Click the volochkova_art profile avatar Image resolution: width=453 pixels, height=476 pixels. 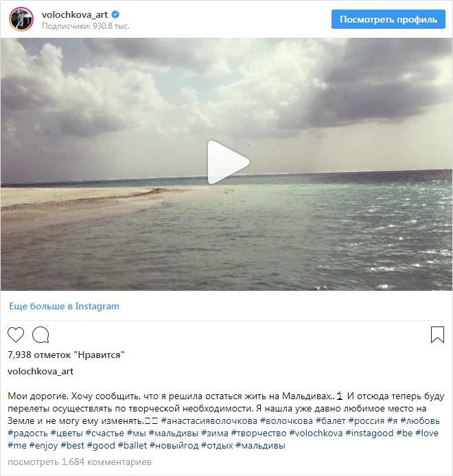click(21, 19)
